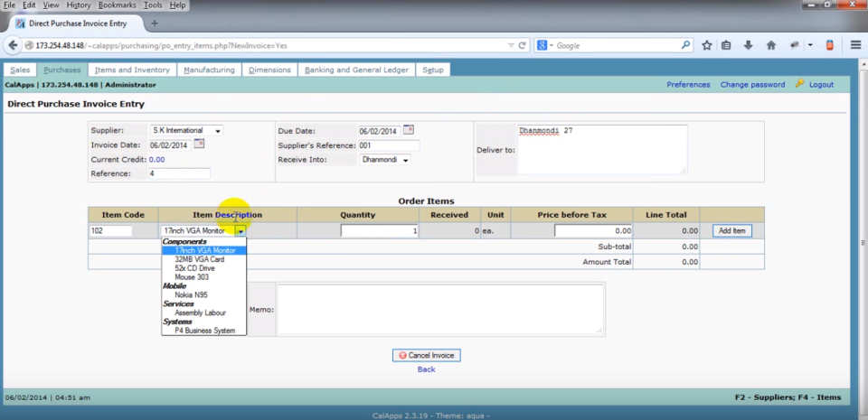Viewport: 868px width, 420px height.
Task: Click the Due Date field
Action: coord(379,132)
